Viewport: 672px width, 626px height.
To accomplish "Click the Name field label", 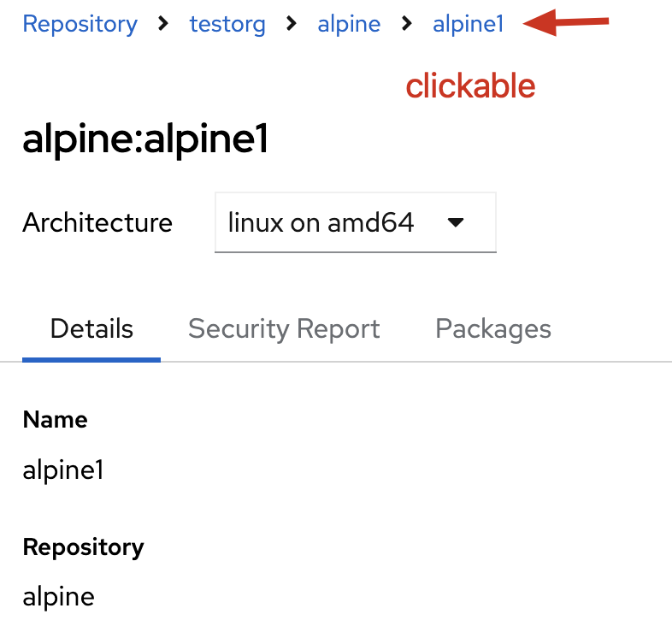I will click(56, 420).
